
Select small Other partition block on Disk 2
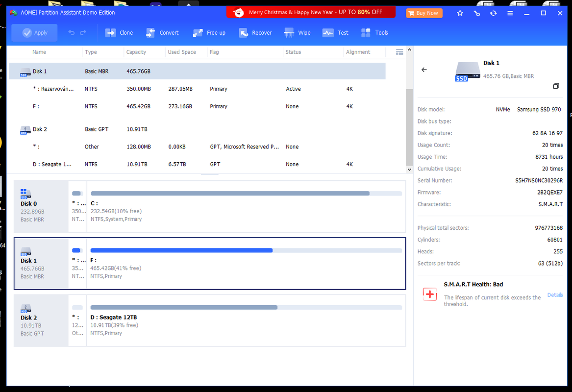78,320
